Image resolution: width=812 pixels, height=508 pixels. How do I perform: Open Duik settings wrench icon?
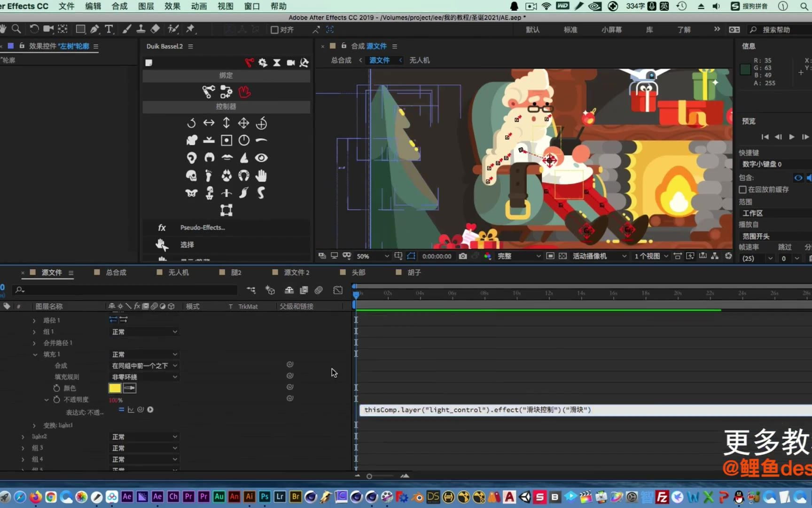[x=304, y=63]
